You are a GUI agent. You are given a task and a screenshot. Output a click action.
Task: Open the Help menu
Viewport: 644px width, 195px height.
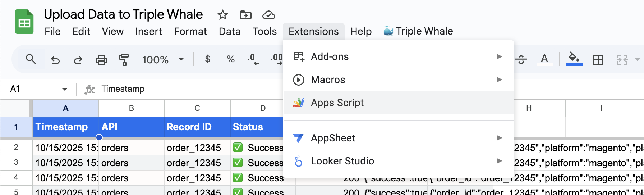361,31
